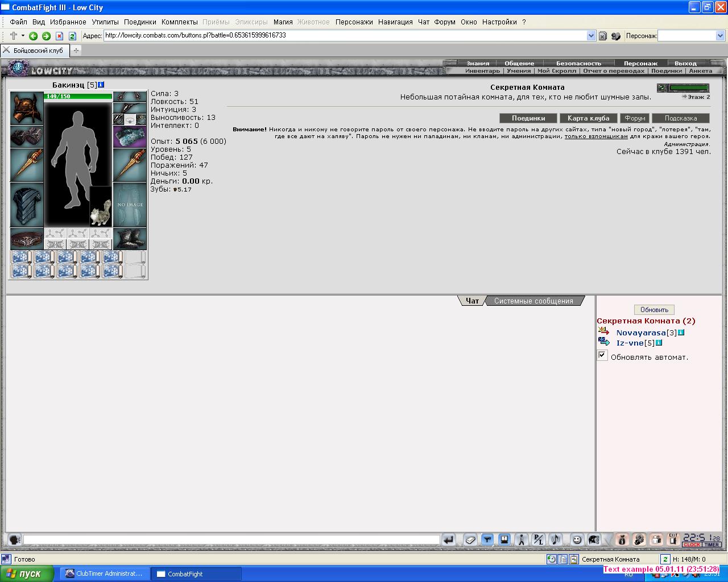
Task: Click the chat message input field
Action: (x=231, y=540)
